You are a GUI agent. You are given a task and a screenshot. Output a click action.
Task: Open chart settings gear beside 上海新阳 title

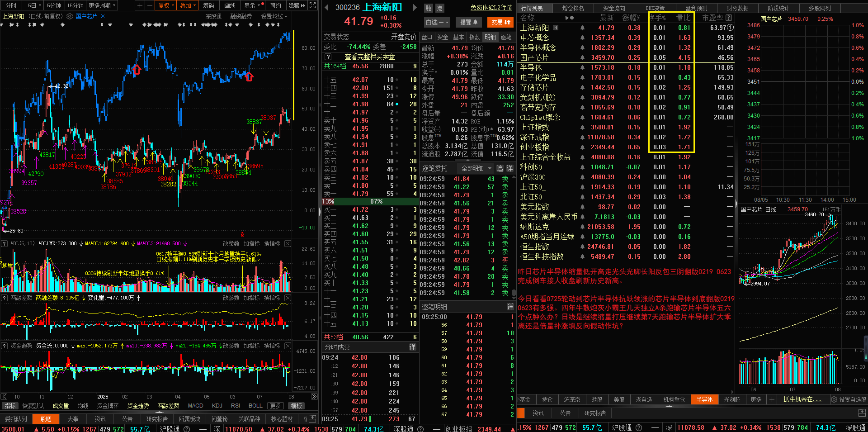[x=70, y=16]
